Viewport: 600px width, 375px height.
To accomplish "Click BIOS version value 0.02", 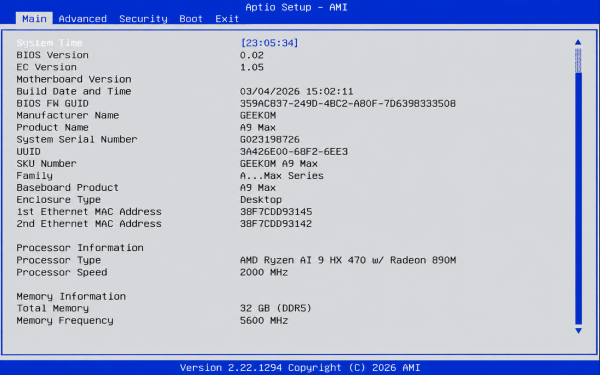I will (252, 55).
